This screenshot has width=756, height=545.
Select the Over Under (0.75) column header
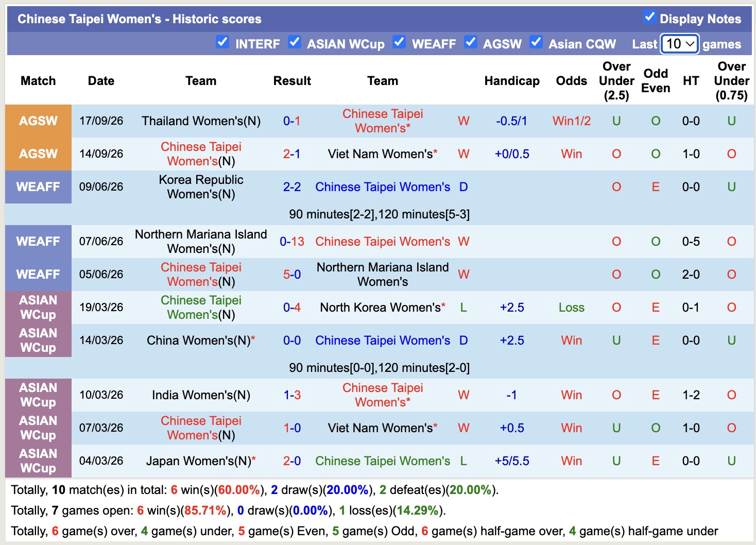[732, 81]
